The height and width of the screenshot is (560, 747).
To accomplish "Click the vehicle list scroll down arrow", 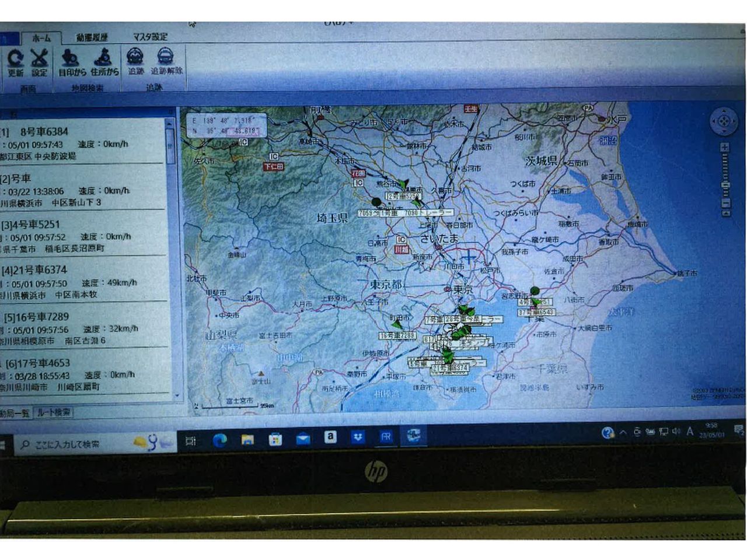I will [x=177, y=395].
